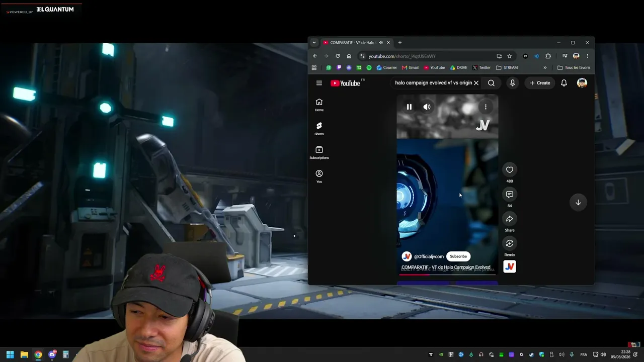
Task: Expand Chrome's tab search dropdown
Action: click(314, 43)
